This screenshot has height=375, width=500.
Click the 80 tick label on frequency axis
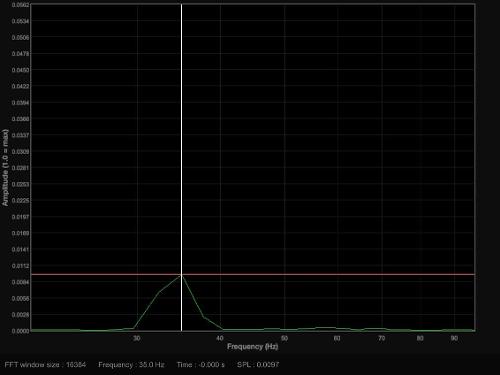point(420,338)
